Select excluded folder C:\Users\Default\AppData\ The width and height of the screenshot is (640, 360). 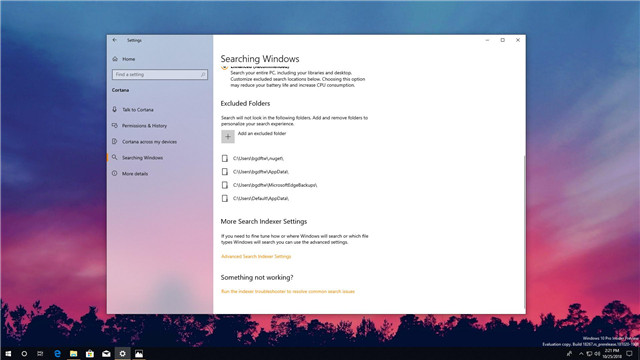[261, 198]
